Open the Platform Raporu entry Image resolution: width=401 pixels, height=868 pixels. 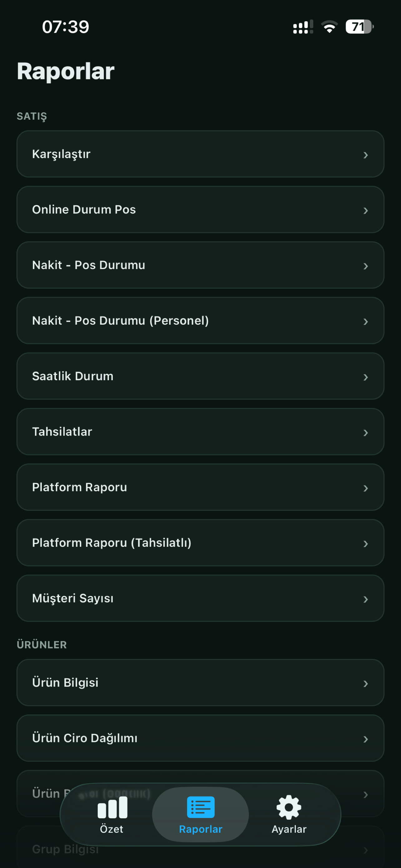(200, 487)
